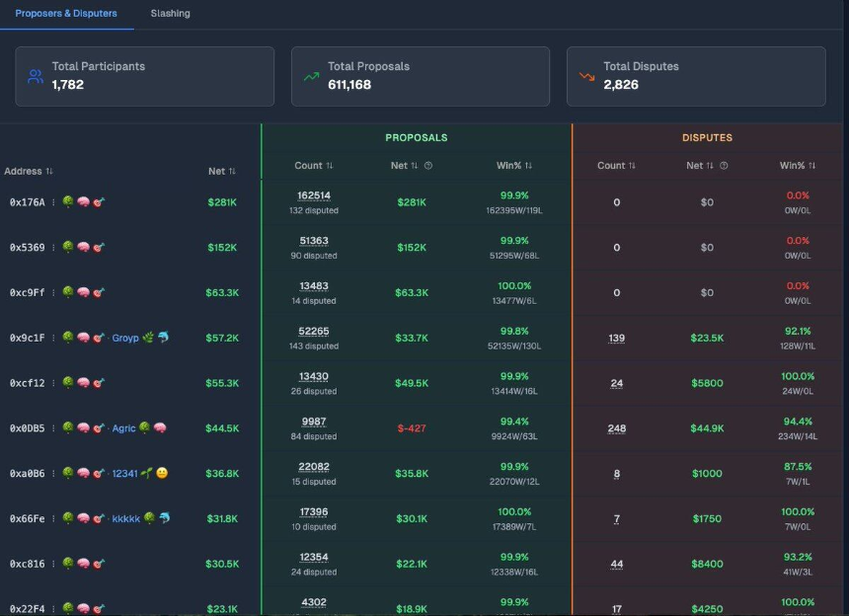The height and width of the screenshot is (616, 849).
Task: Open the three-dot menu beside 0x176A
Action: (53, 201)
